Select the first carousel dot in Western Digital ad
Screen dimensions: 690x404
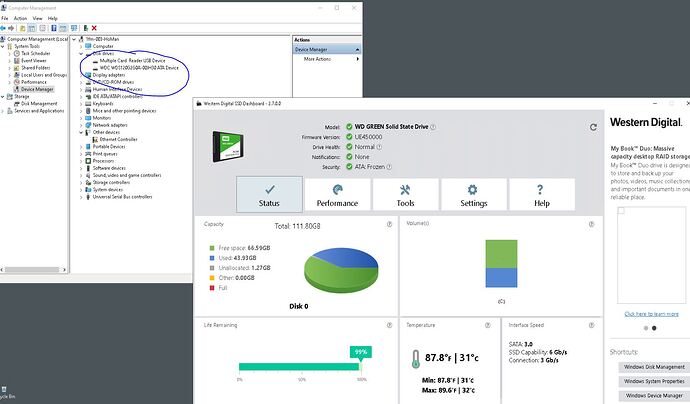pos(646,328)
